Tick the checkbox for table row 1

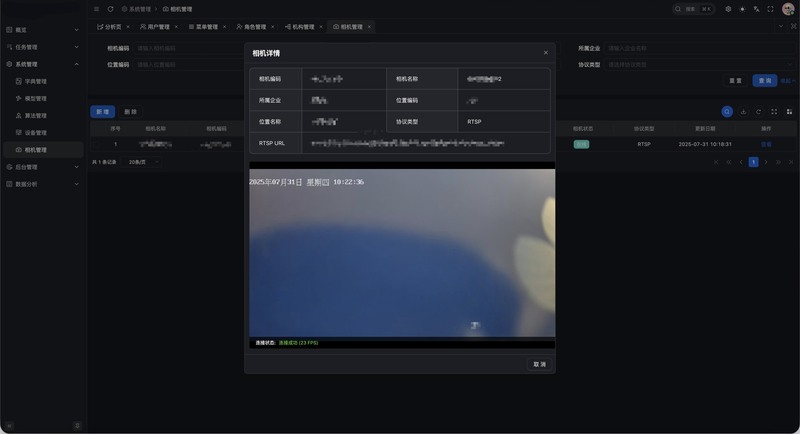pyautogui.click(x=96, y=144)
